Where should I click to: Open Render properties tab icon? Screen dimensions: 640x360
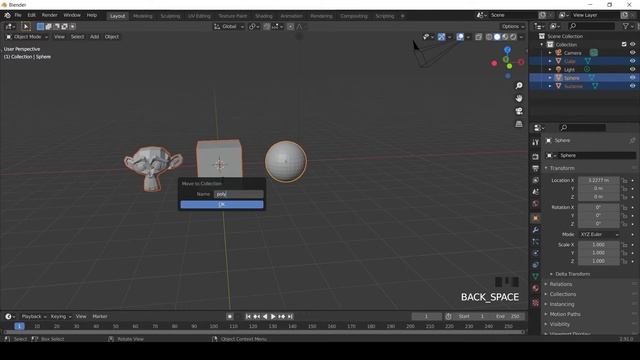[536, 156]
